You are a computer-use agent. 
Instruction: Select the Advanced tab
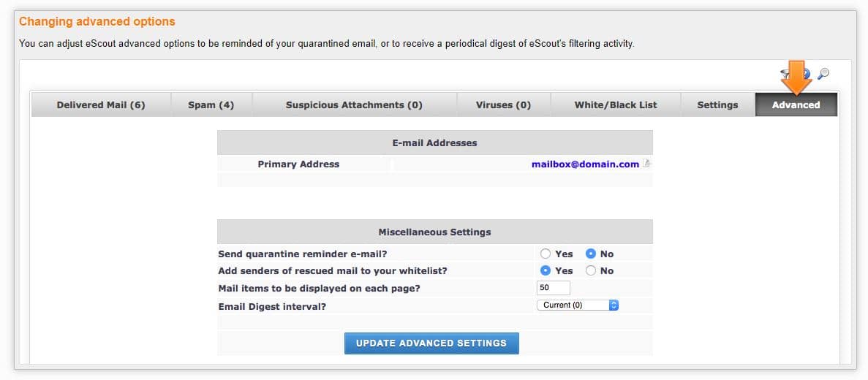click(x=796, y=104)
